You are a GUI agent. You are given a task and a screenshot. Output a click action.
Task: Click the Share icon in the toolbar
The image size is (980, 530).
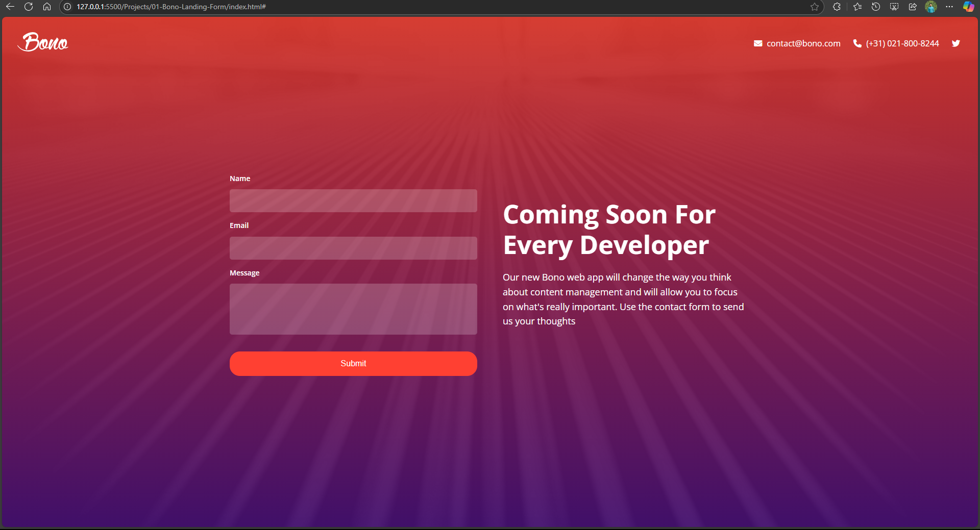click(913, 7)
